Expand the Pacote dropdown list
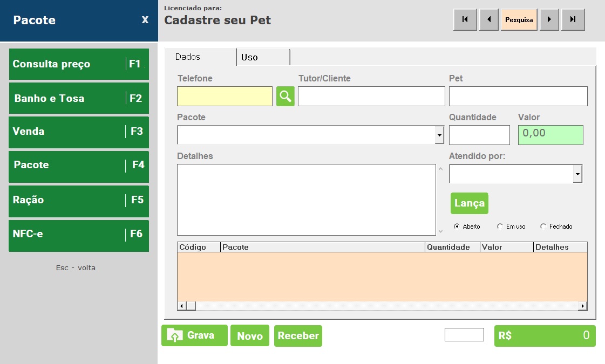This screenshot has height=364, width=605. 439,135
